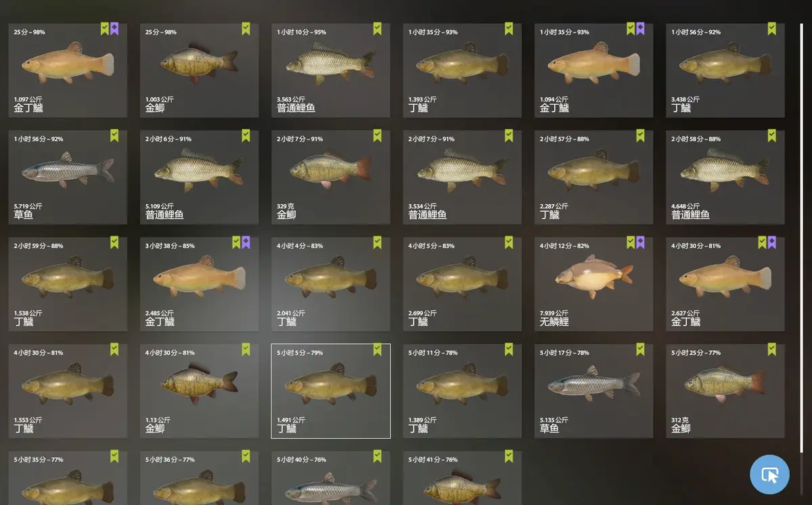Screen dimensions: 812x505
Task: Open the 5.109公斤 普通鲤鱼 fish card
Action: click(x=199, y=177)
